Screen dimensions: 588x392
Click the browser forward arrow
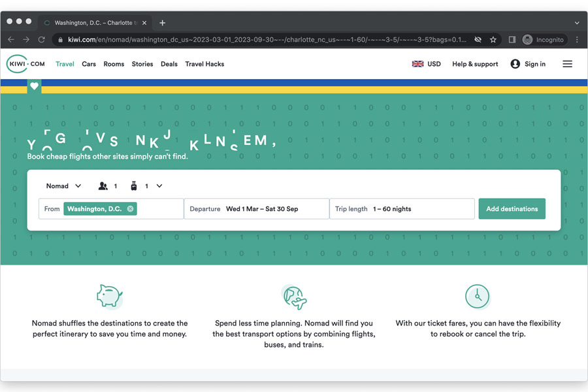[26, 39]
